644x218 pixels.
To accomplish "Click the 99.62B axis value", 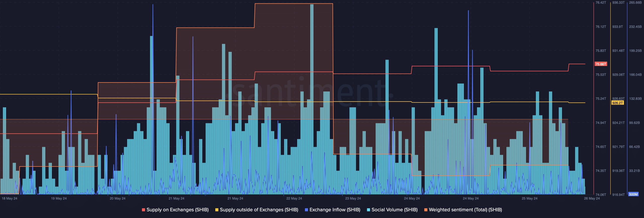I will click(634, 123).
